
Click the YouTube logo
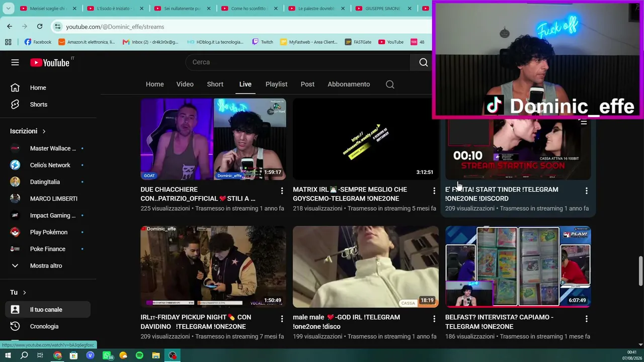tap(49, 62)
